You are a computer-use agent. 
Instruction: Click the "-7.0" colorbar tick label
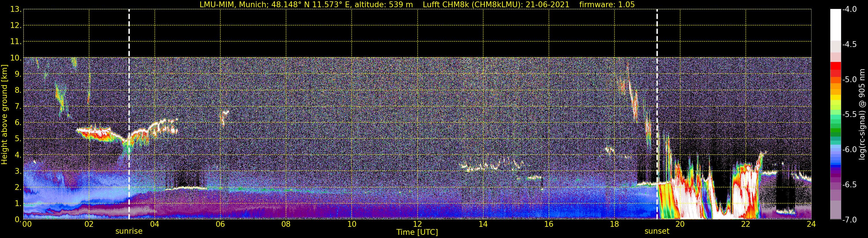click(x=850, y=220)
